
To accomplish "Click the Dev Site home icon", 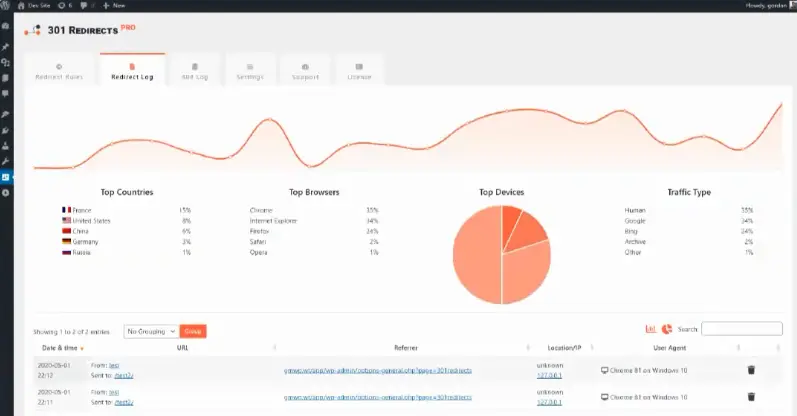I will coord(22,5).
